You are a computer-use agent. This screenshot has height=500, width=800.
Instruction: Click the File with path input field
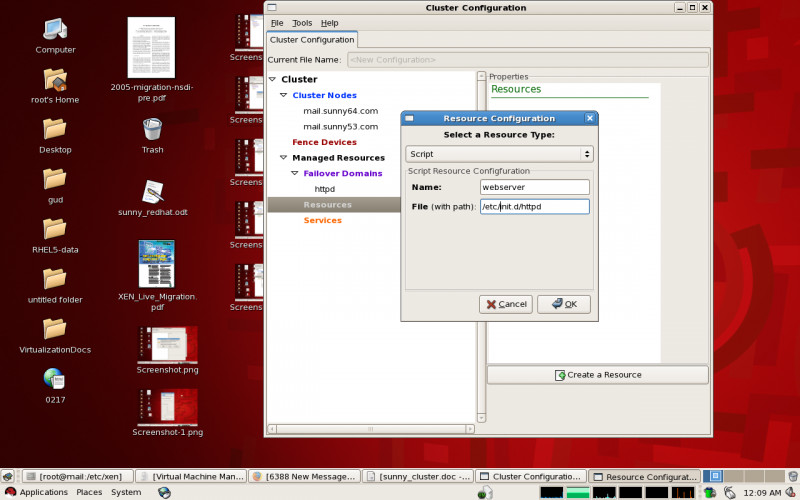(535, 207)
